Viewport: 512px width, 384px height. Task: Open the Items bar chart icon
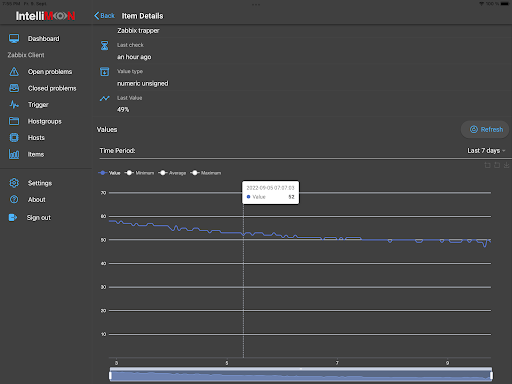pyautogui.click(x=14, y=154)
